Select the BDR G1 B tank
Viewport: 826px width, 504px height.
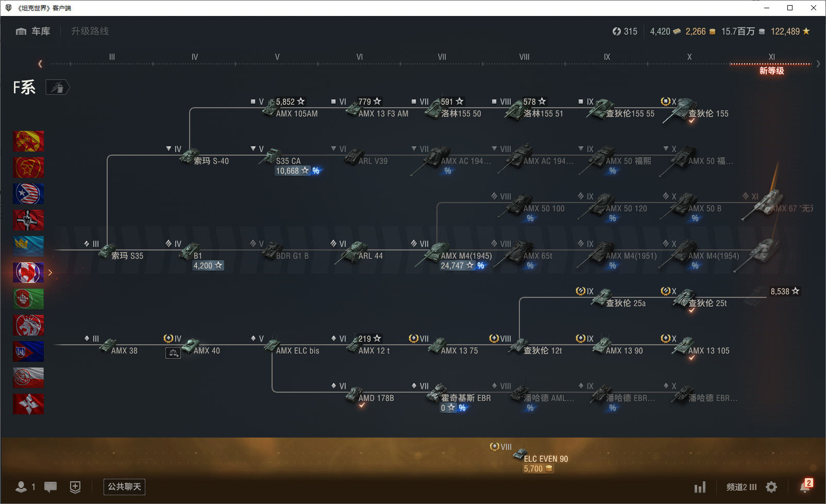(x=285, y=250)
